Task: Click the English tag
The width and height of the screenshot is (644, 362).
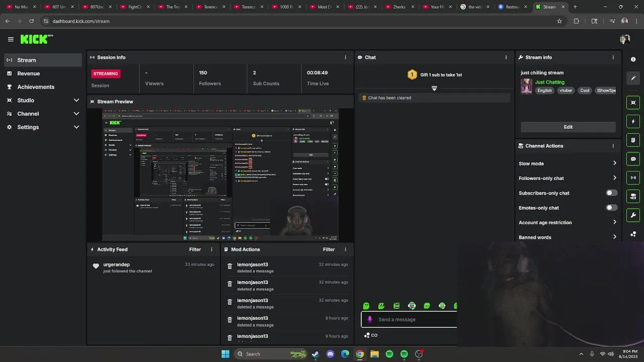Action: 544,90
